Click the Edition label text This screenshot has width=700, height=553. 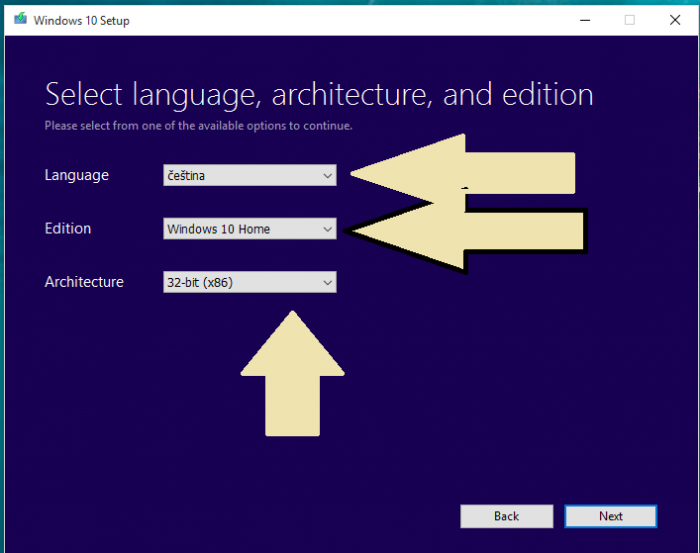click(x=67, y=229)
